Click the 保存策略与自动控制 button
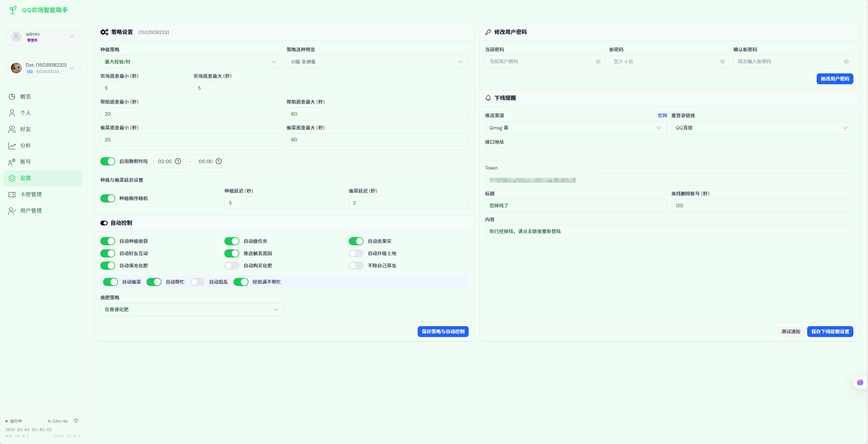 click(442, 332)
